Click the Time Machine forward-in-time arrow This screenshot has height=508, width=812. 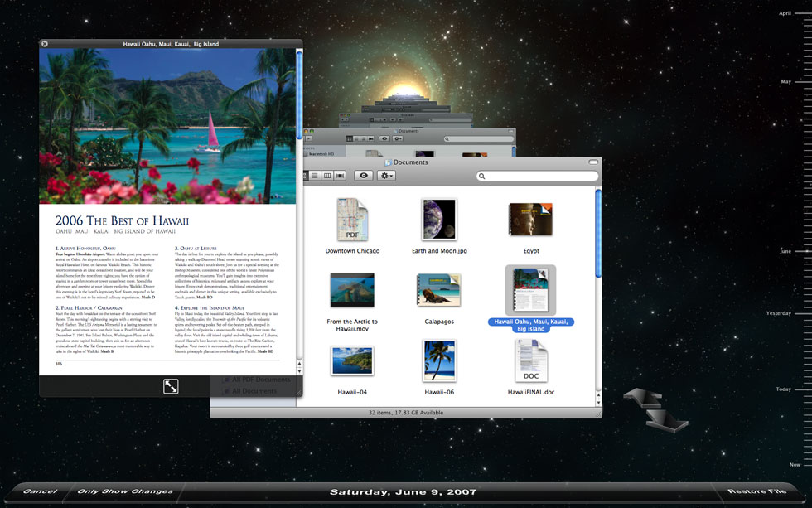pos(668,421)
